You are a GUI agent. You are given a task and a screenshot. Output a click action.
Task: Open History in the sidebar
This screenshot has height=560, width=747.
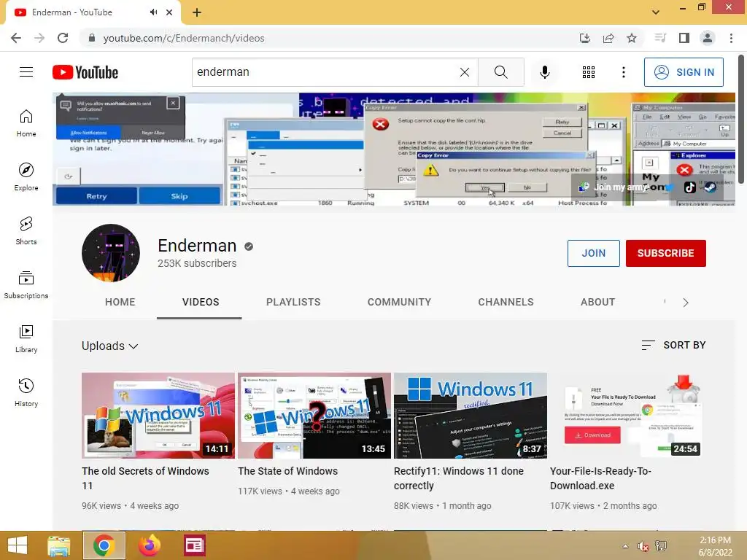(26, 392)
